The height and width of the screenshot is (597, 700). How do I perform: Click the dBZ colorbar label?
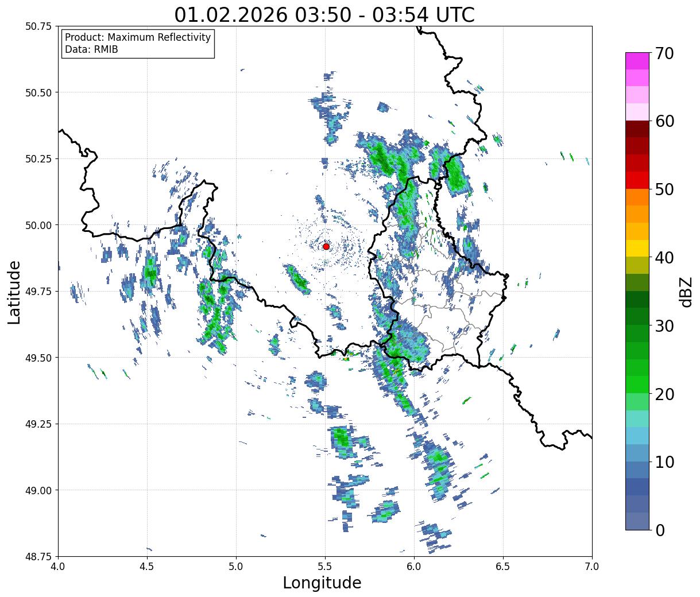[685, 291]
